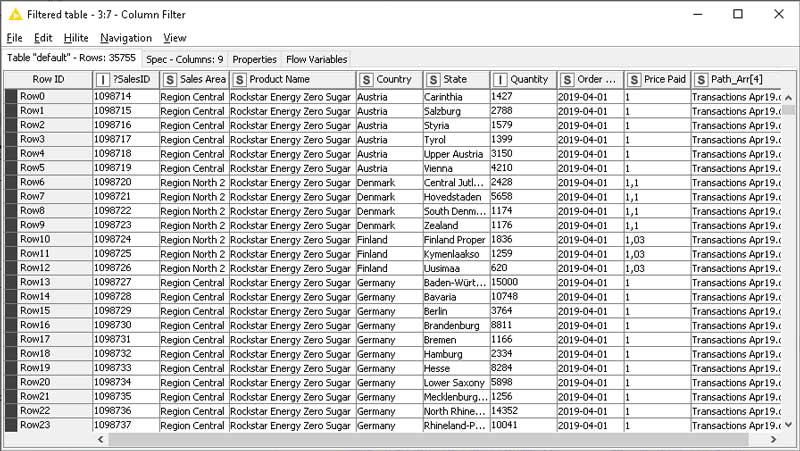Click the horizontal scrollbar right arrow
Viewport: 800px width, 451px height.
coord(773,439)
